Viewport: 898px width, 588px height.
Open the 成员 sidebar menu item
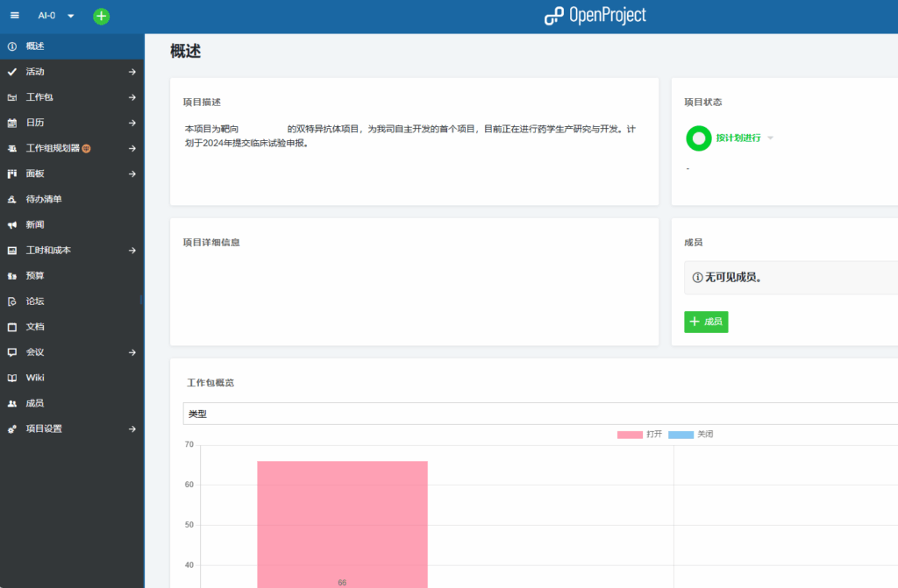coord(72,403)
